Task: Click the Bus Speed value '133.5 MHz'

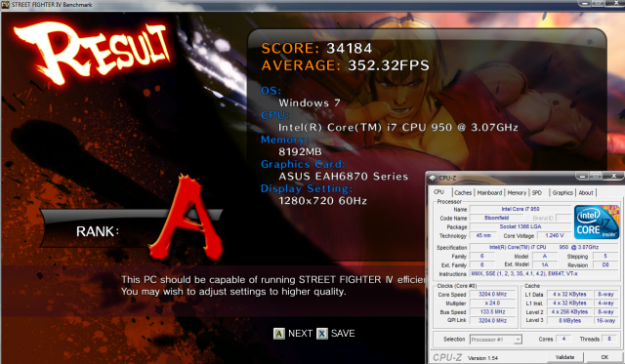Action: 492,312
